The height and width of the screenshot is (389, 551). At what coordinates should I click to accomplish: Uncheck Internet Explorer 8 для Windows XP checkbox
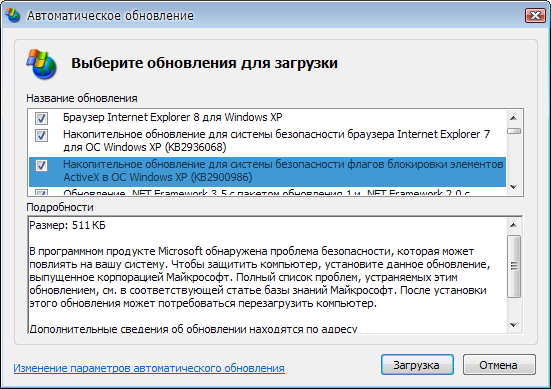pyautogui.click(x=41, y=118)
